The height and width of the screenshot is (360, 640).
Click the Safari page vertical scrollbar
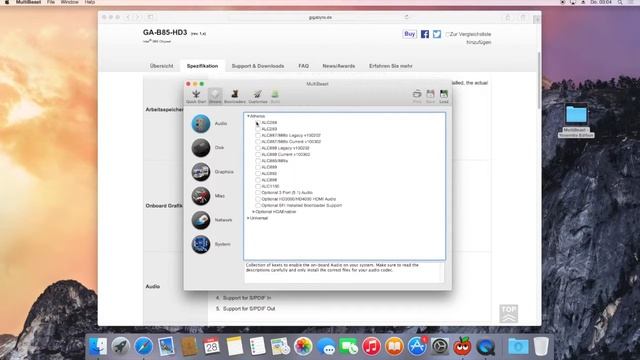click(x=538, y=80)
